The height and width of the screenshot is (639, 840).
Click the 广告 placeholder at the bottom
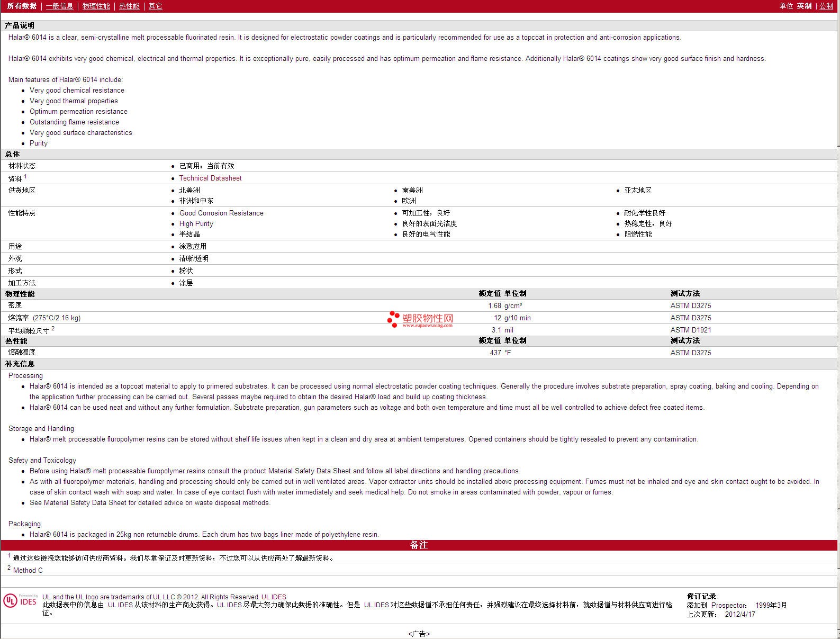coord(419,633)
